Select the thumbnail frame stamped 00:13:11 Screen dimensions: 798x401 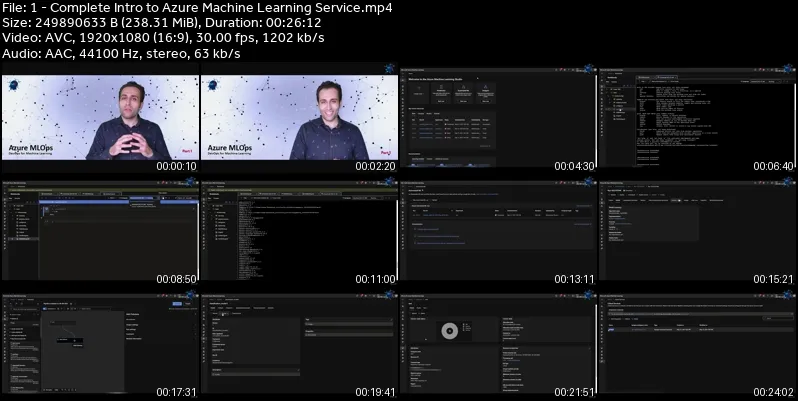click(x=499, y=231)
